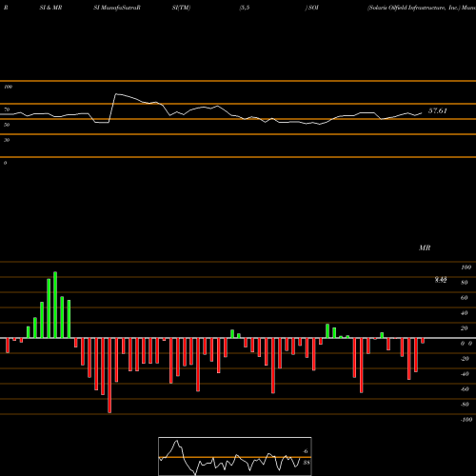
Task: Click the RSI axis label 70
Action: point(7,109)
